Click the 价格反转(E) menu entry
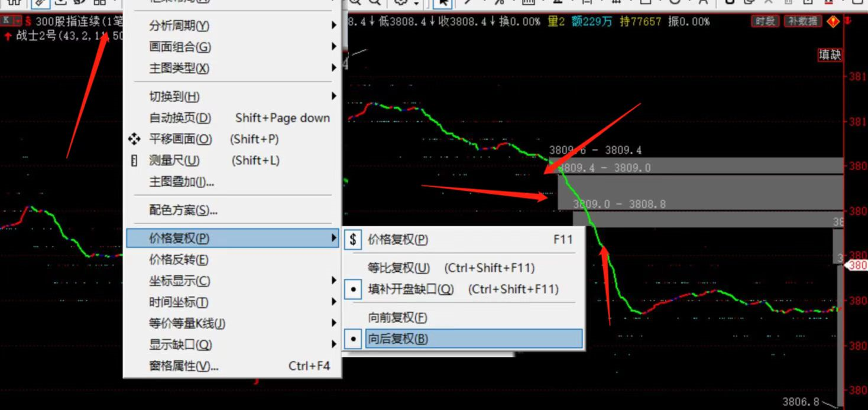This screenshot has height=410, width=868. [x=232, y=259]
